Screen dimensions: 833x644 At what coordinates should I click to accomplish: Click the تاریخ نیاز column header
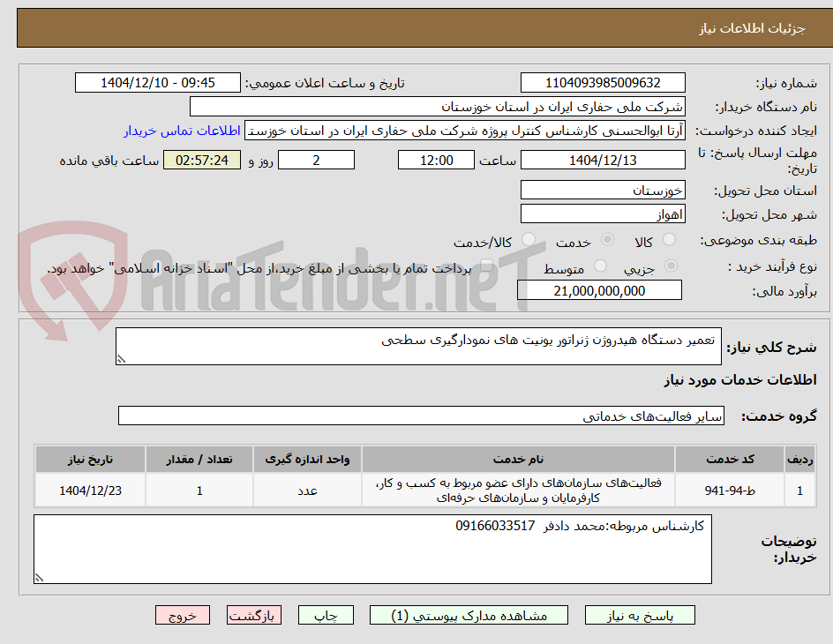pos(90,460)
